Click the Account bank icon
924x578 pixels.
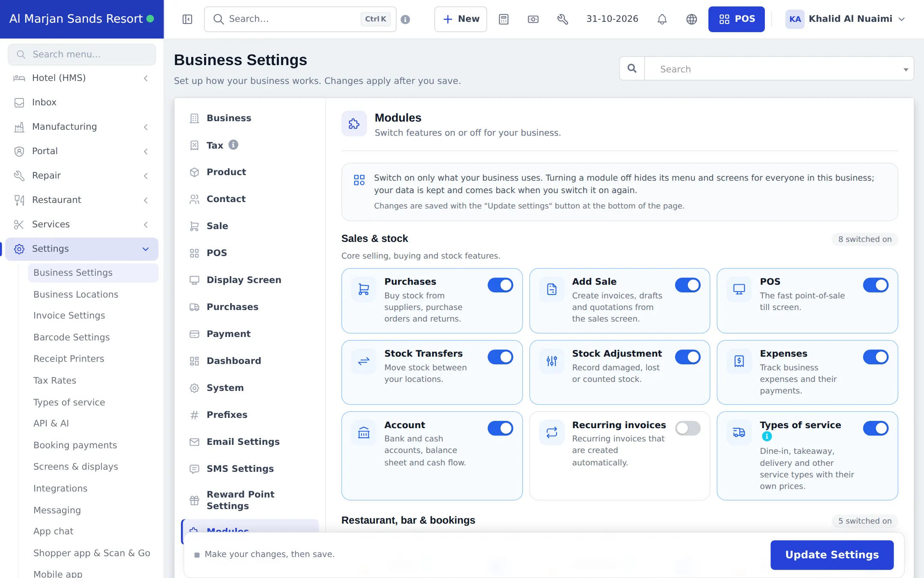364,433
